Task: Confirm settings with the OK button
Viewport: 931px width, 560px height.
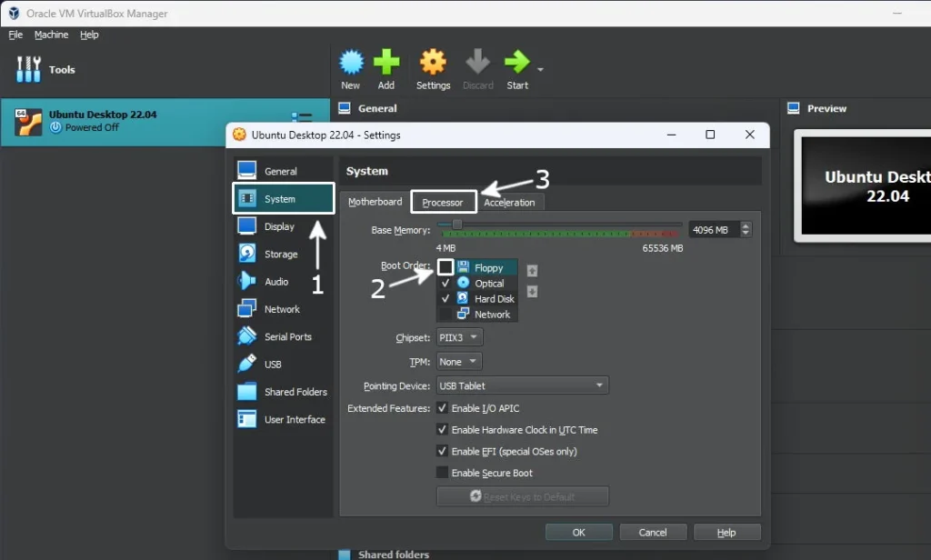Action: (579, 532)
